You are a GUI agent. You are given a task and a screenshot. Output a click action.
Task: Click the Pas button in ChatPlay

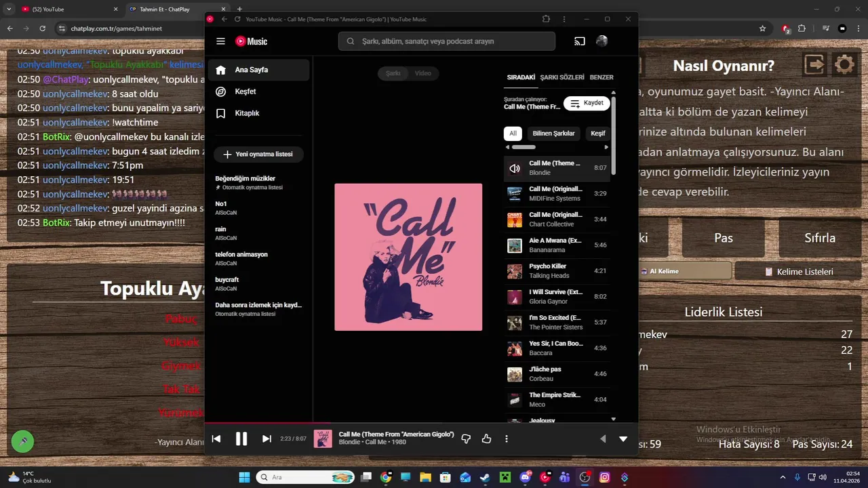point(724,238)
